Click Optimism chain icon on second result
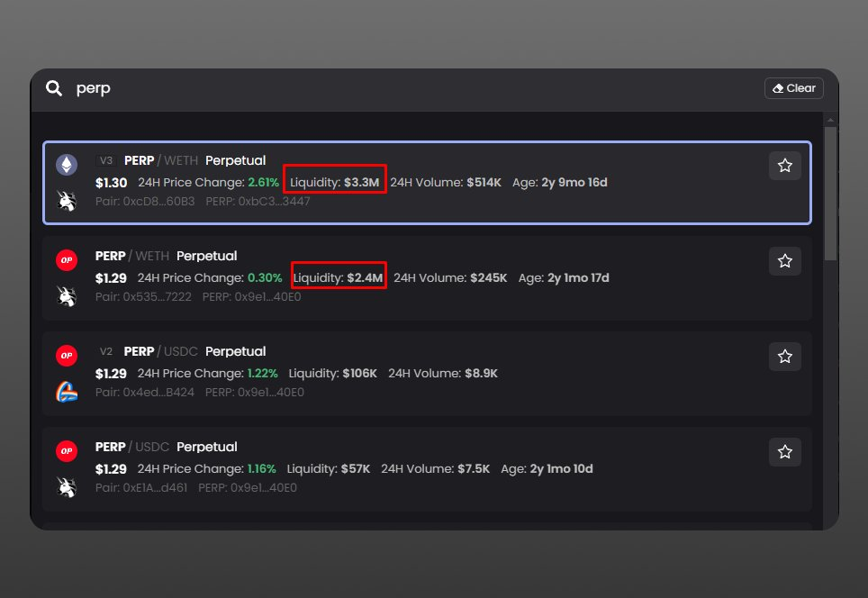 click(67, 260)
